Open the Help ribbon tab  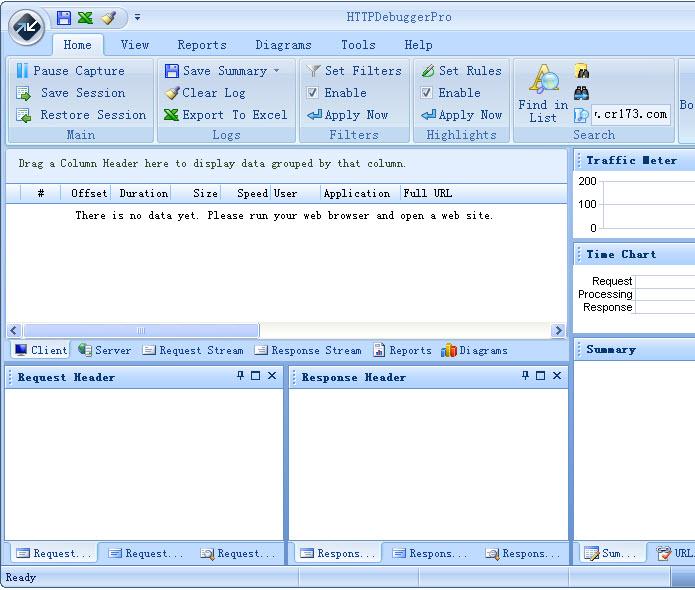coord(418,45)
